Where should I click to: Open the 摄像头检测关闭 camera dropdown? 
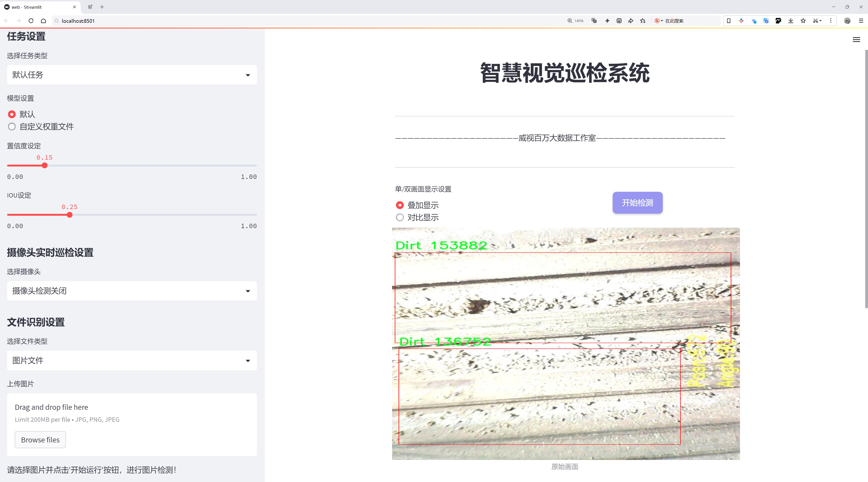click(x=132, y=291)
